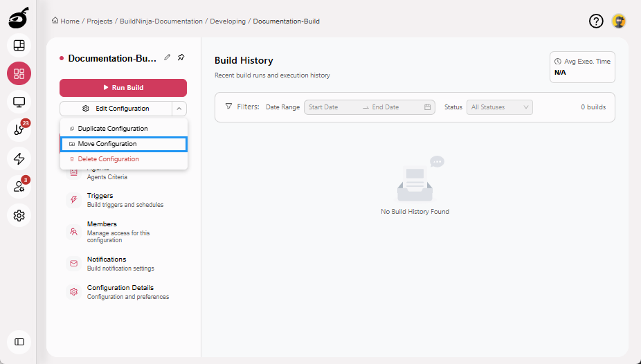Open the monitor agents icon in sidebar

coord(19,102)
